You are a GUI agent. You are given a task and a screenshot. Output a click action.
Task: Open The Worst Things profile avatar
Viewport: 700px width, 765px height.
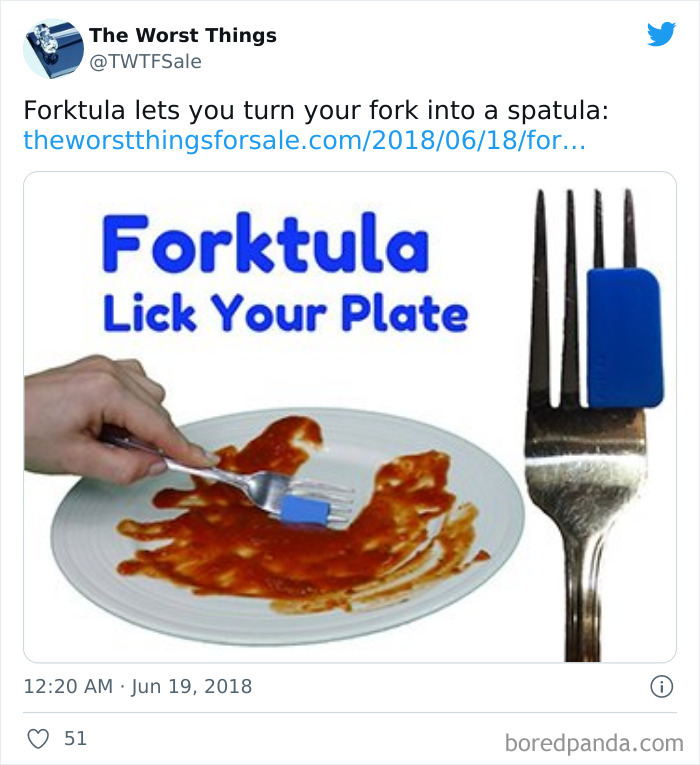coord(53,48)
